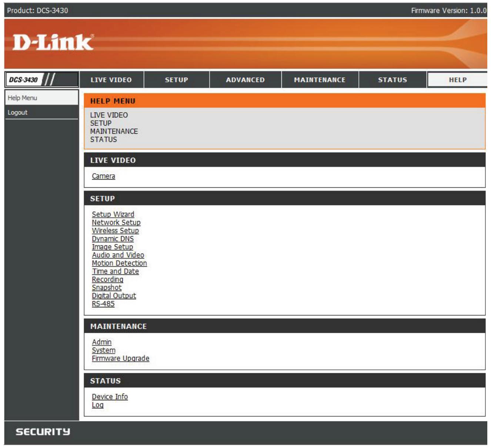Open the Firmware Upgrade link
The image size is (491, 448).
point(120,358)
